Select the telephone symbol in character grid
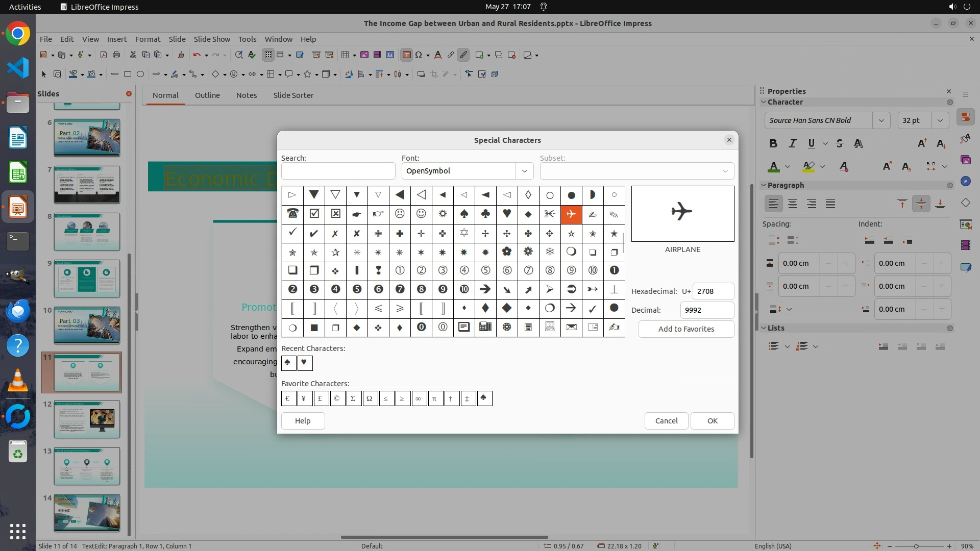The height and width of the screenshot is (551, 980). point(292,214)
